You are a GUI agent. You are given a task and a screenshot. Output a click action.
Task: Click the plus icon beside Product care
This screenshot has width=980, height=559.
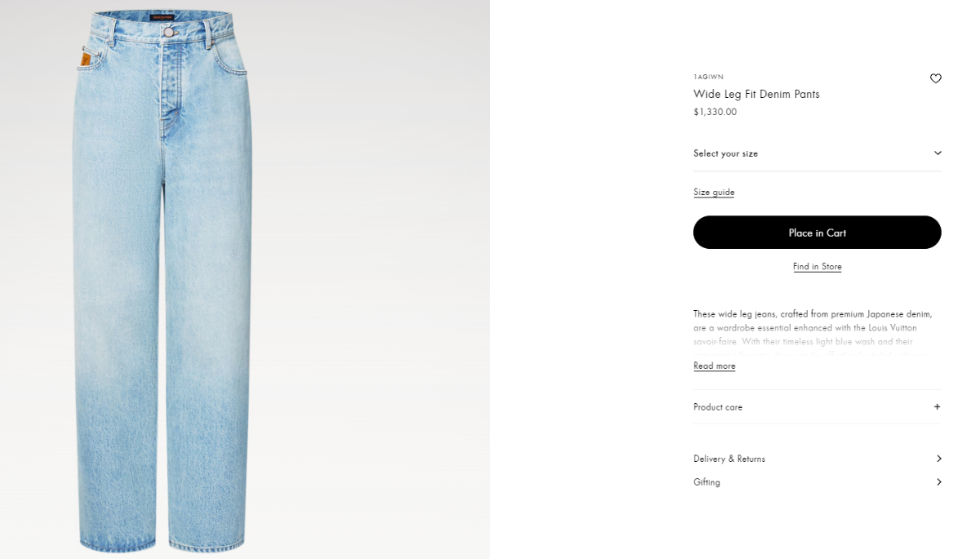[x=937, y=406]
